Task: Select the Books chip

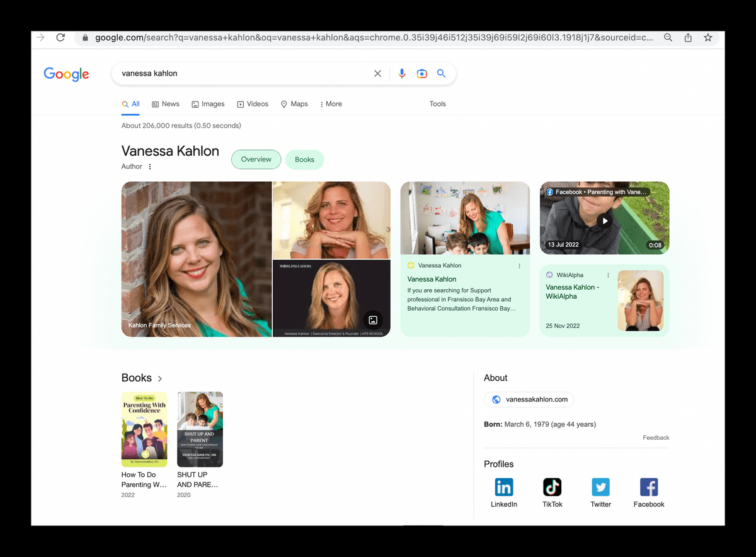Action: (x=304, y=160)
